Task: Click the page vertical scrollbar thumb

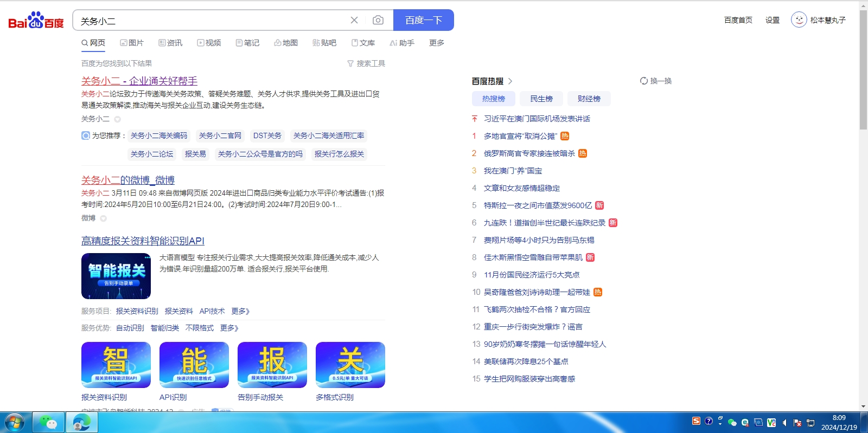Action: pos(863,69)
